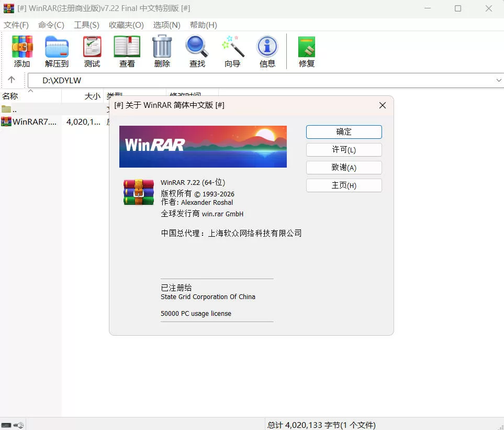Click the D:\XDYLW address field
Image resolution: width=504 pixels, height=430 pixels.
(264, 81)
